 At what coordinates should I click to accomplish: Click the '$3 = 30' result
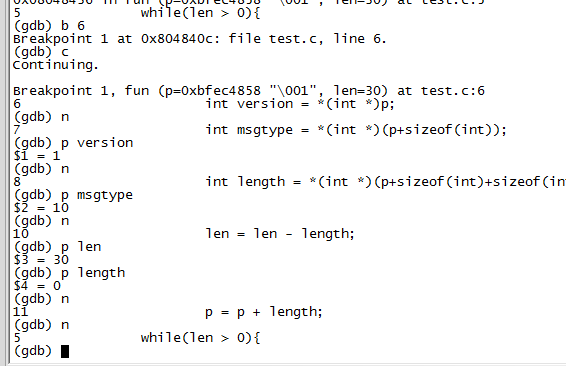[41, 260]
